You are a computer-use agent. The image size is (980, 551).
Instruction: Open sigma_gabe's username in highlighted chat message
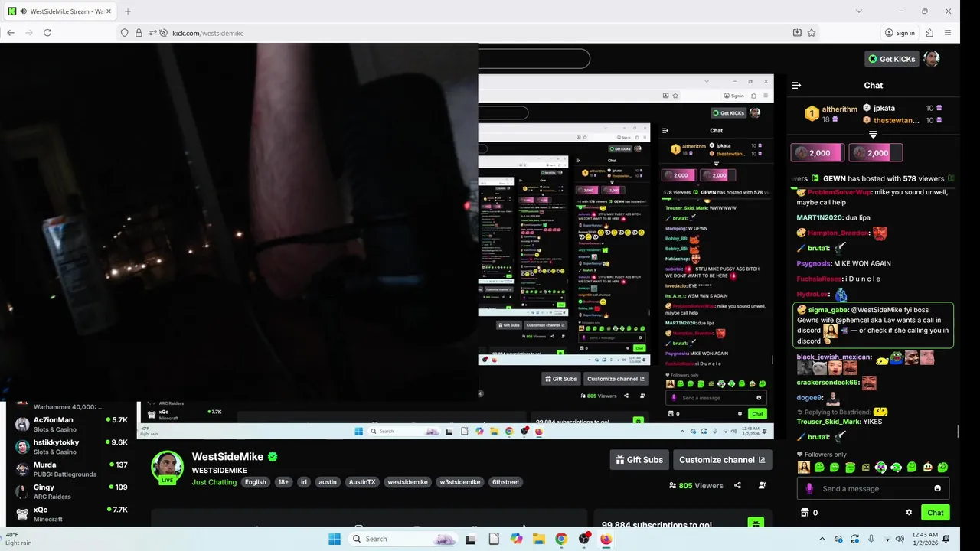828,310
